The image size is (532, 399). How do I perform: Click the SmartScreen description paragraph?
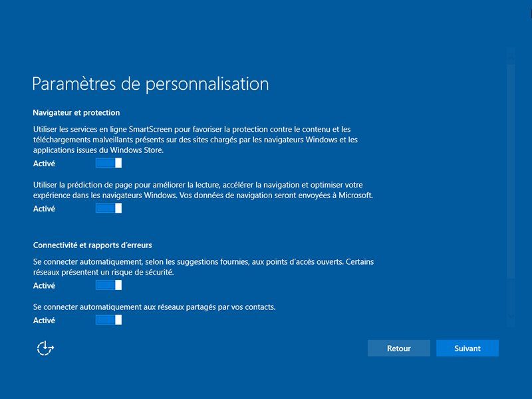[196, 140]
